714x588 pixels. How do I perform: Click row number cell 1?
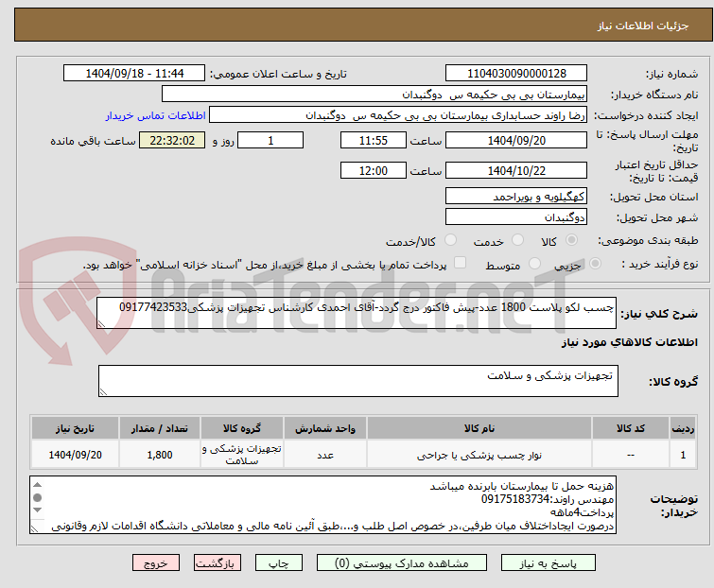pos(683,455)
